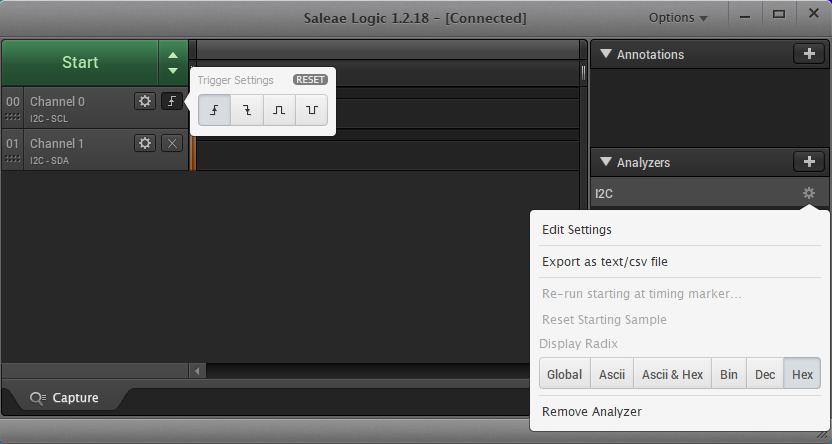This screenshot has height=444, width=832.
Task: Collapse the Analyzers panel
Action: (605, 162)
